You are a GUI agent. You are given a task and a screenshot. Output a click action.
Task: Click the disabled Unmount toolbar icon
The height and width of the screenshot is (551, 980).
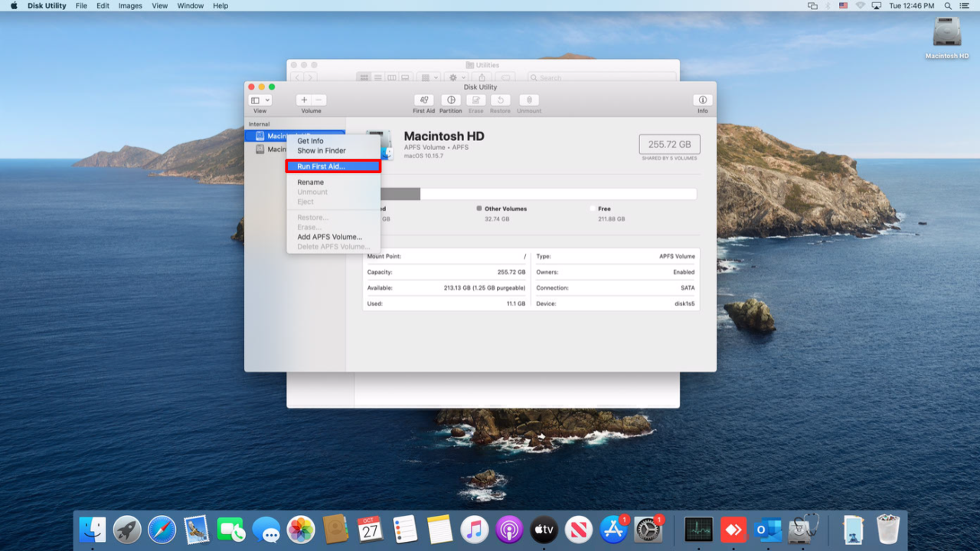point(529,103)
